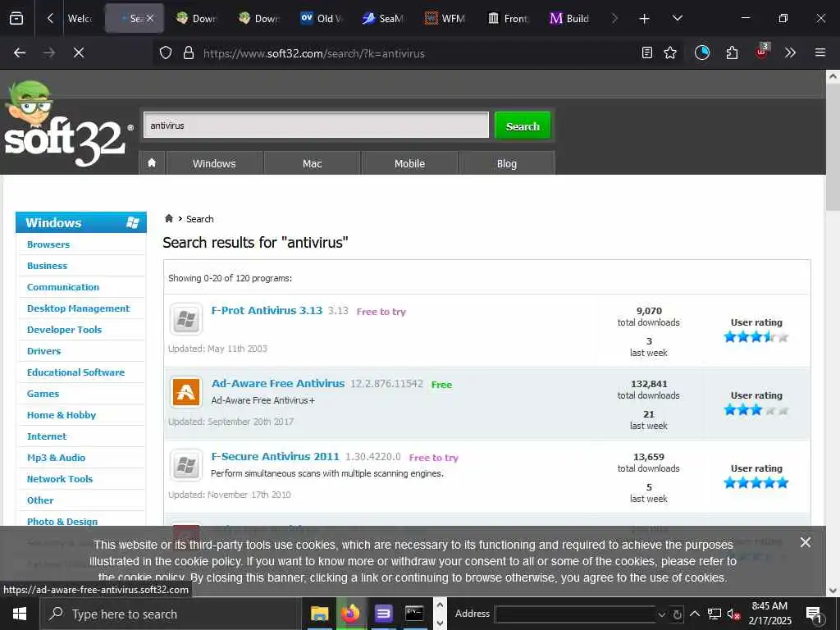Screen dimensions: 840x630
Task: Click the Ad-Aware orange program icon
Action: (x=186, y=392)
